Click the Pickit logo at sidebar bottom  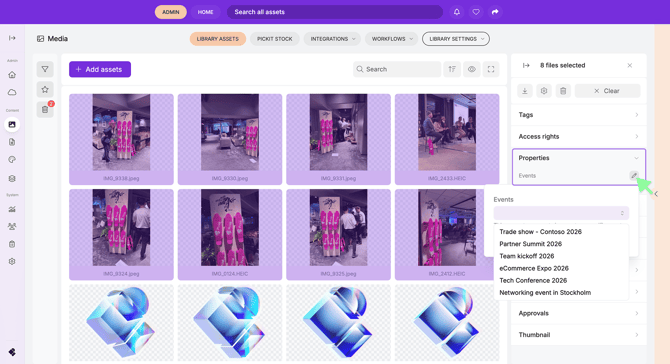12,352
